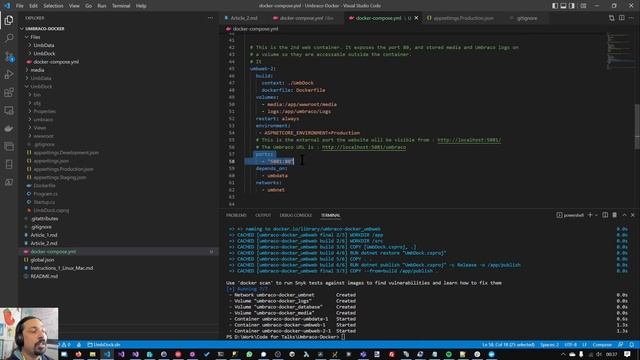Click UTF-8 encoding in status bar
The height and width of the screenshot is (360, 640).
571,345
